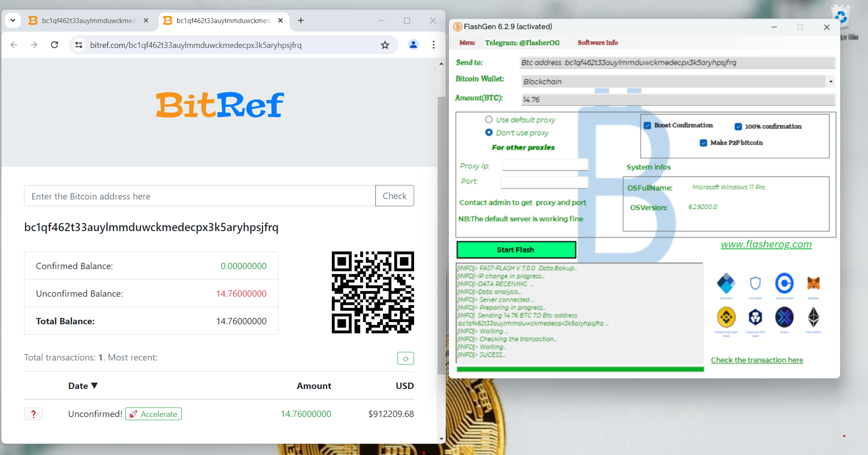
Task: Click the scrollbar up arrow in browser
Action: click(x=441, y=64)
